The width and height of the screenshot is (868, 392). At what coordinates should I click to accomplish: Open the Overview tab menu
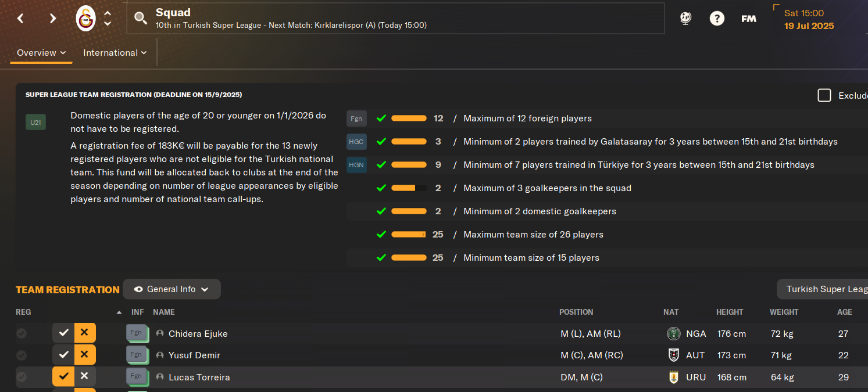click(x=41, y=53)
